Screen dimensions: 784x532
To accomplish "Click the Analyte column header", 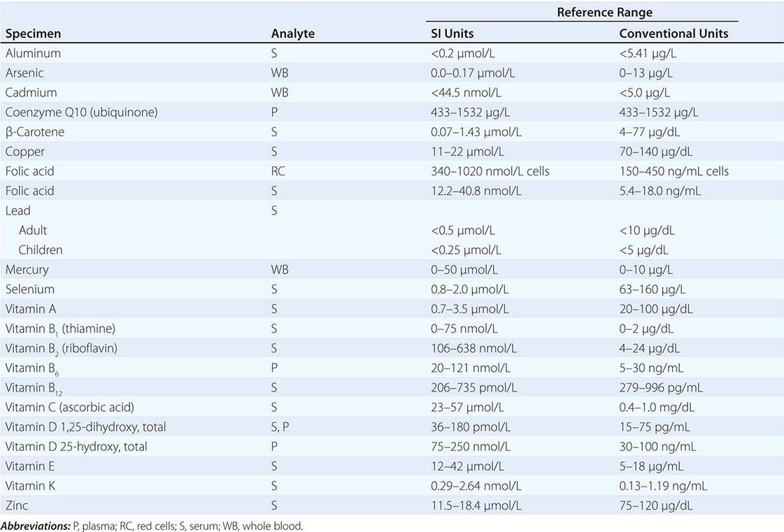I will [x=293, y=34].
